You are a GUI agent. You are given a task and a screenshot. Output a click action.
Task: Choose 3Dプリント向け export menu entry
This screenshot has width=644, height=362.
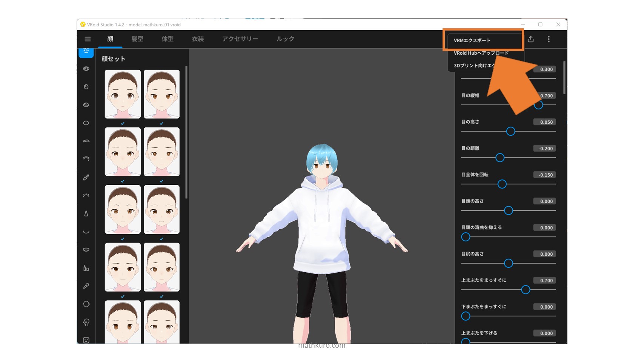tap(474, 66)
